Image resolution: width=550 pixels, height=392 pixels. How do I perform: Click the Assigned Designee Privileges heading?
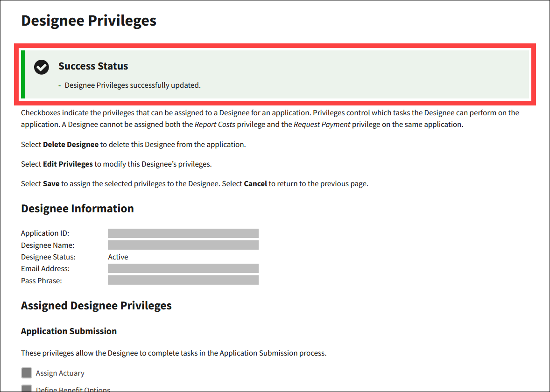click(96, 306)
